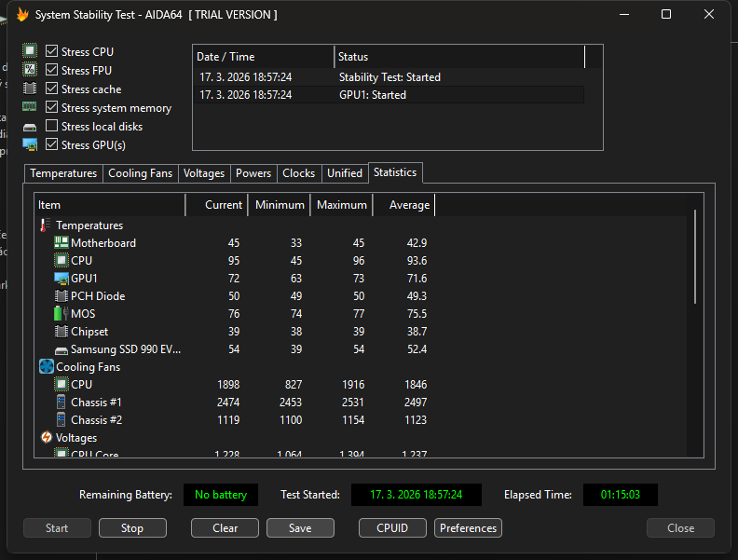Click the Statistics tab

(x=395, y=172)
